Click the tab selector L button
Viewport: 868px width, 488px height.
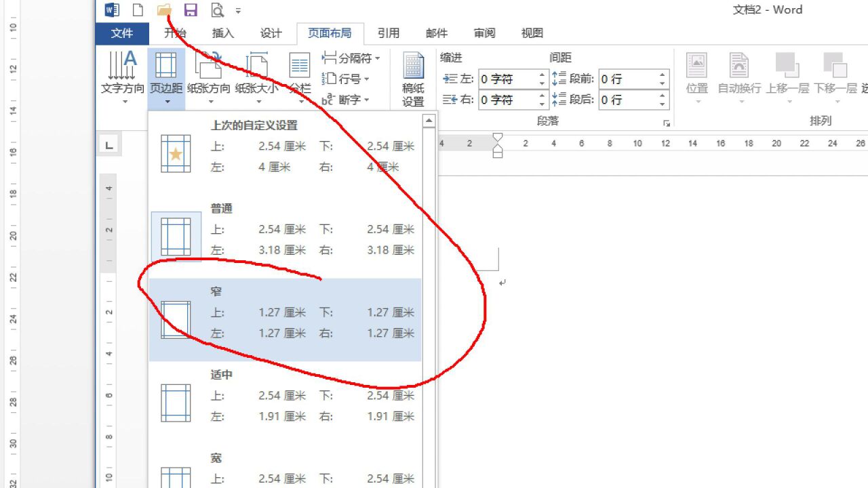click(109, 144)
